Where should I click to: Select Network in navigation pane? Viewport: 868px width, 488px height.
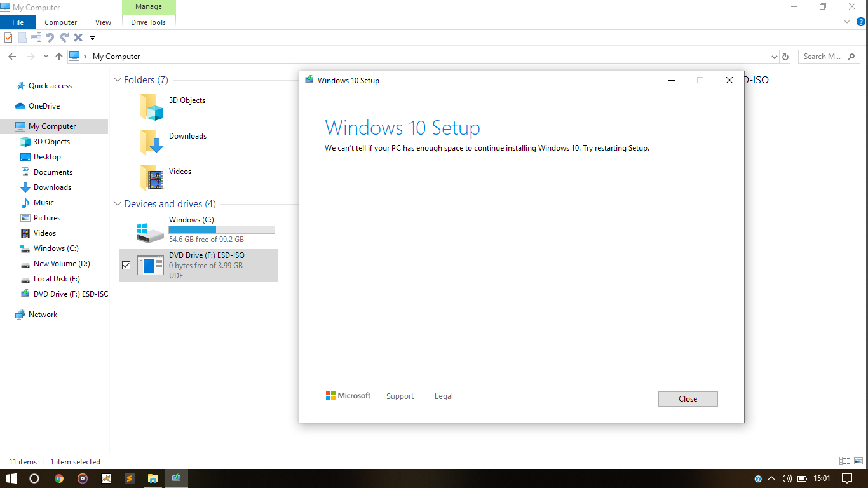(x=43, y=315)
